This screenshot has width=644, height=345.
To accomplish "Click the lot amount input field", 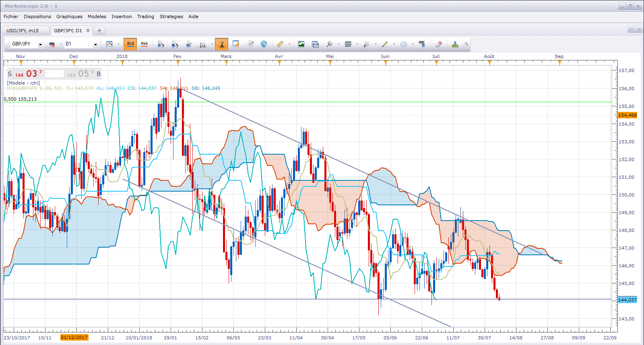I will 54,74.
